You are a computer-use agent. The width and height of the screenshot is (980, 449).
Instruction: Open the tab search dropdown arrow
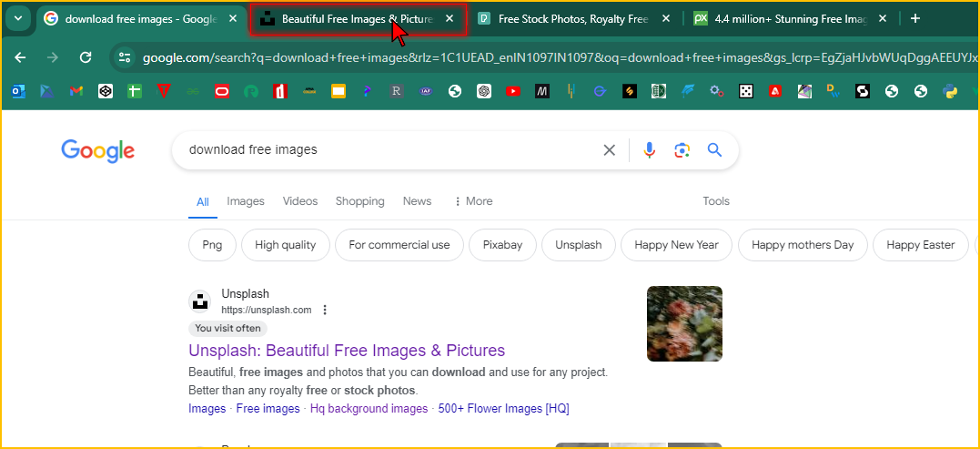18,18
